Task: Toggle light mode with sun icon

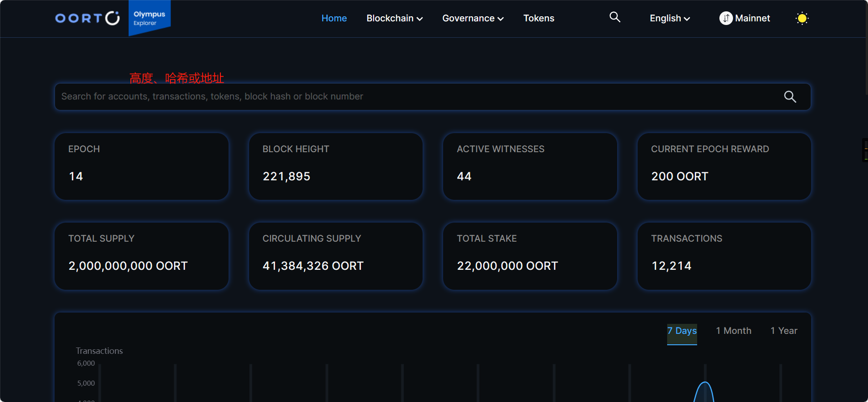Action: coord(802,19)
